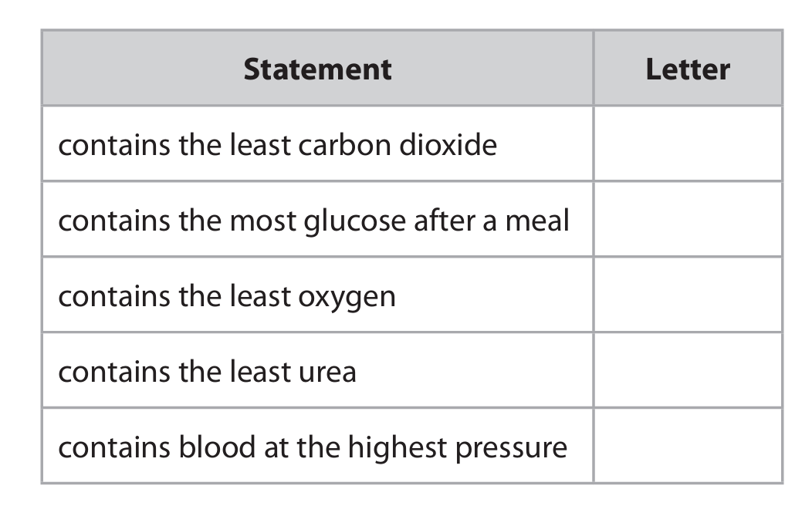Select the empty Letter cell for highest pressure
Viewport: 812px width, 516px height.
click(687, 447)
